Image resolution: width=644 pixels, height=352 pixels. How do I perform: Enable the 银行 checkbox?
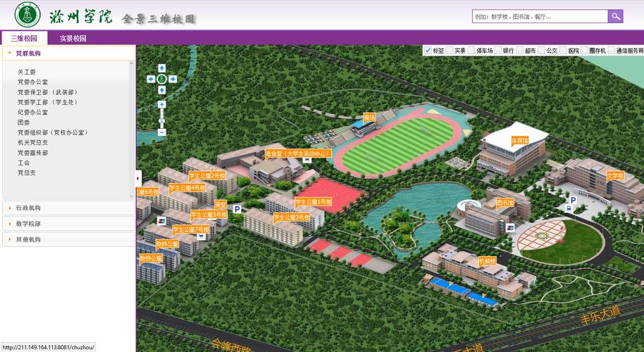(498, 51)
